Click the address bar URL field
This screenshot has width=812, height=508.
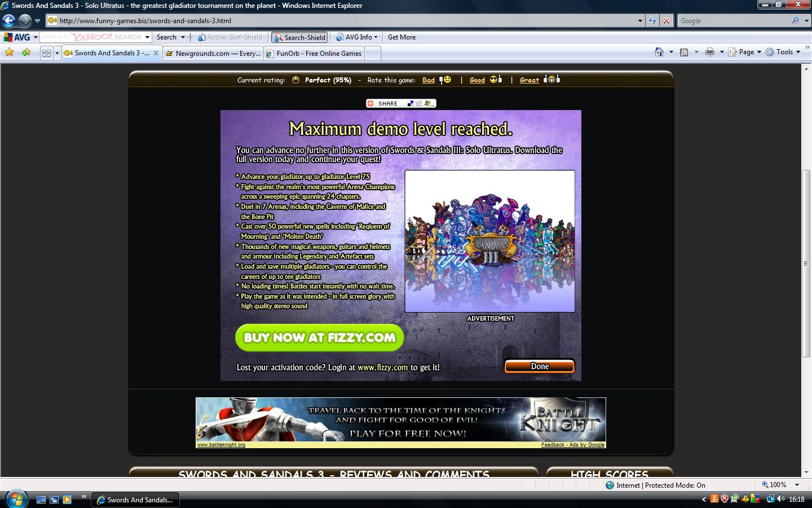coord(344,21)
